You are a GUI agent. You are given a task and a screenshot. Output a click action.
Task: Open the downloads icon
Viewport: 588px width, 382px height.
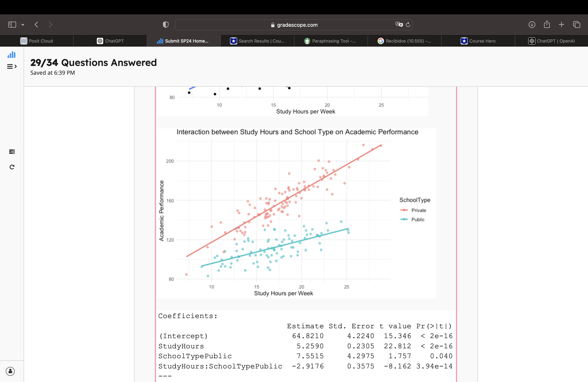pyautogui.click(x=532, y=25)
